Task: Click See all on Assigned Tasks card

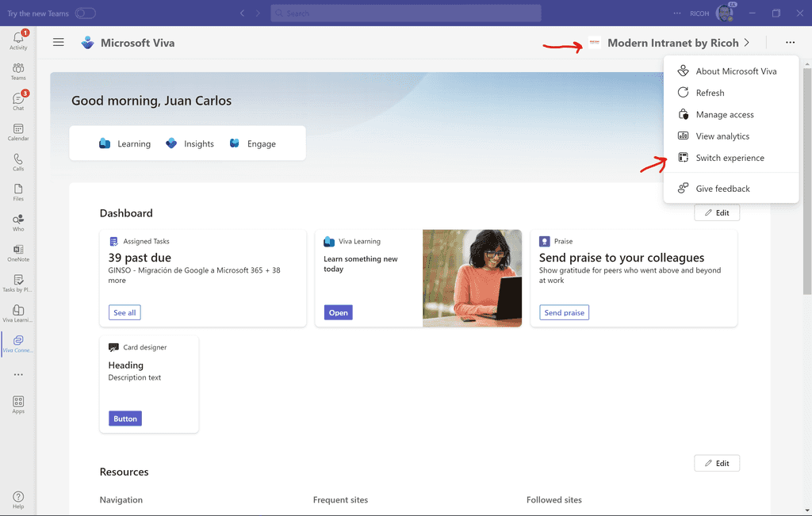Action: tap(124, 312)
